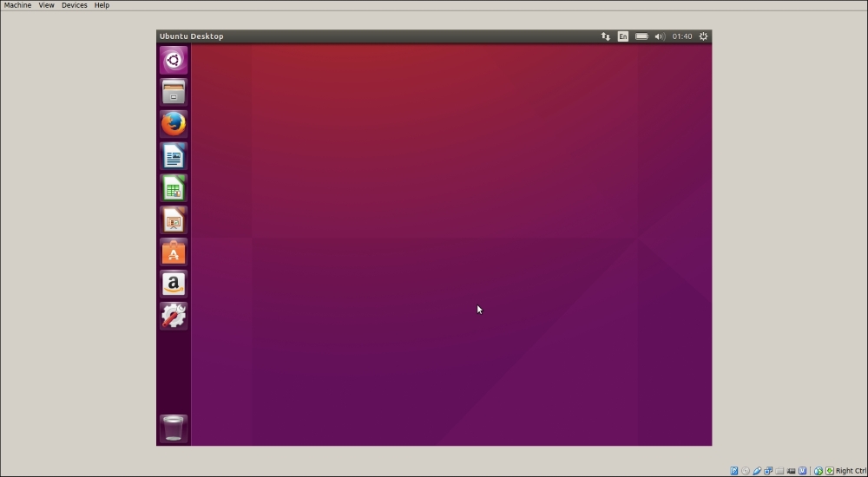The height and width of the screenshot is (477, 868).
Task: Open the Amazon launcher icon
Action: pos(174,284)
